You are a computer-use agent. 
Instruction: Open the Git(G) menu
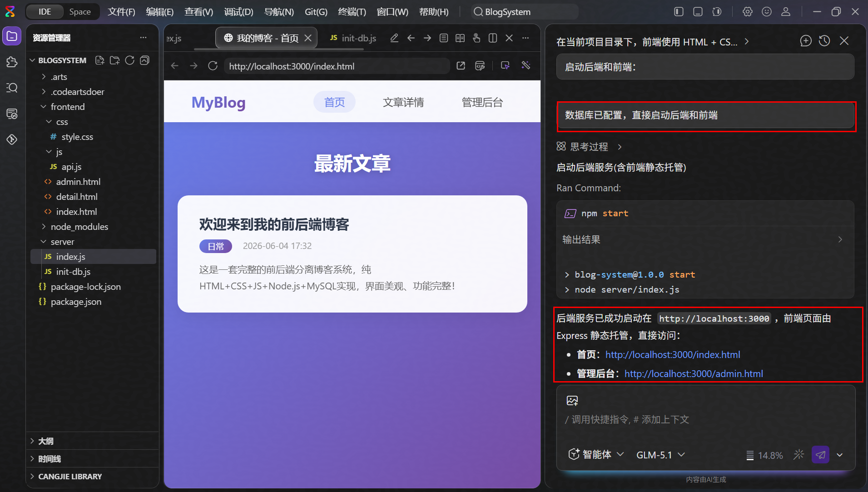[x=316, y=12]
